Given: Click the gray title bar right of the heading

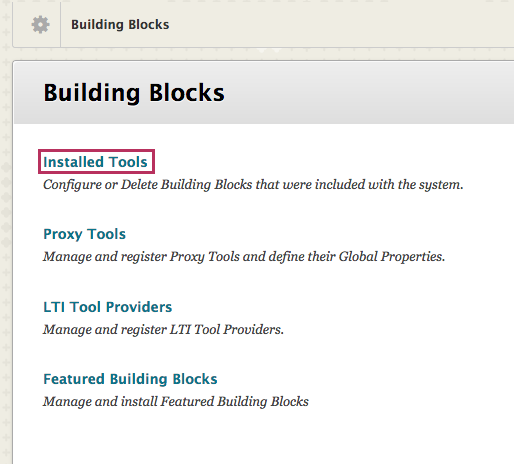Looking at the screenshot, I should (x=367, y=93).
